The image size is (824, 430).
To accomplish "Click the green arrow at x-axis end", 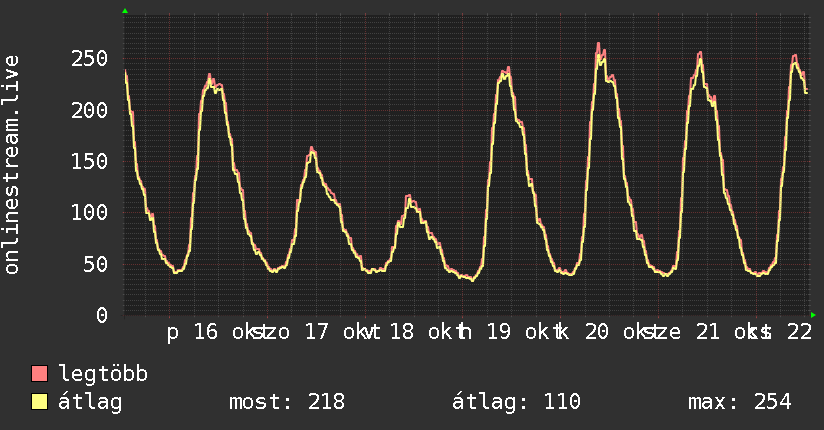I will 813,315.
